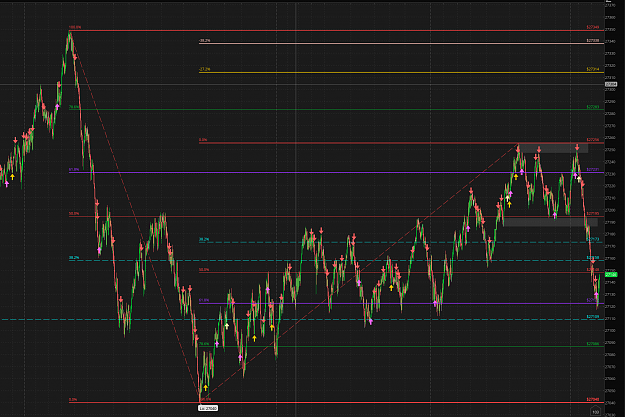The image size is (625, 417).
Task: Select the descending dashed red trendline from the peak
Action: tap(134, 217)
